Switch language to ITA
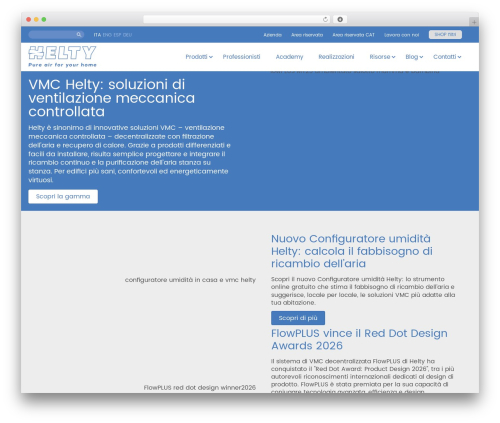Viewport: 500px width, 423px height. 97,35
